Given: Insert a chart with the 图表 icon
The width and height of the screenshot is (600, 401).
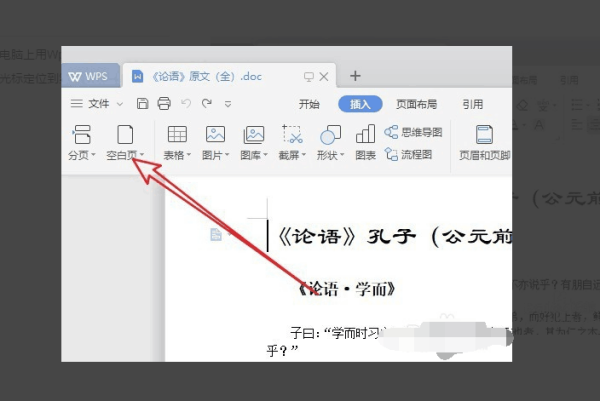Looking at the screenshot, I should [365, 134].
